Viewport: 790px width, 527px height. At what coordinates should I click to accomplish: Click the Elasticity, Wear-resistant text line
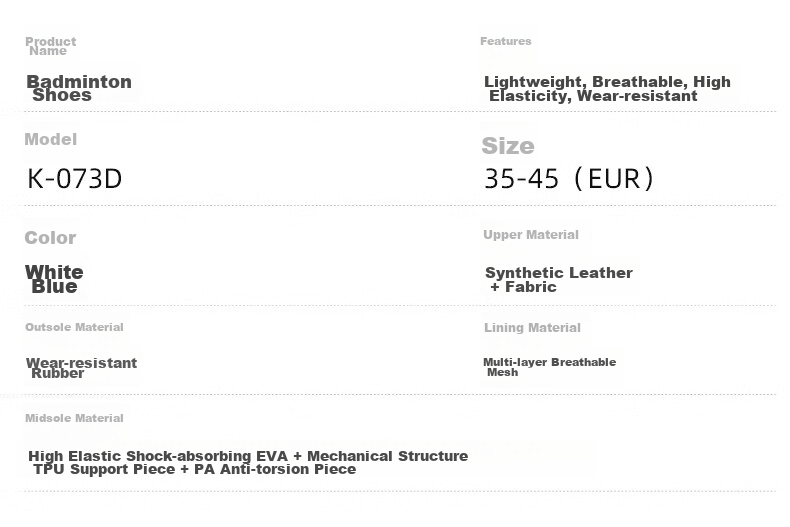[593, 96]
